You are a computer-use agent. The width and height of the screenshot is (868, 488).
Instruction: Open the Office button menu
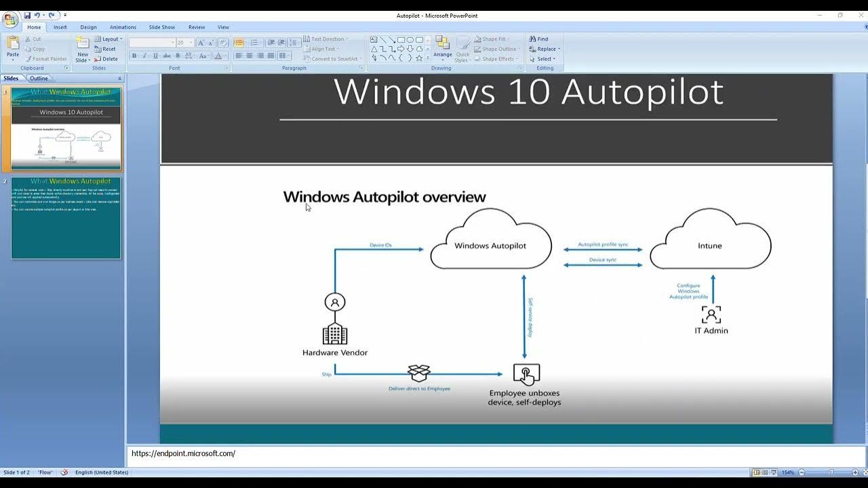click(x=10, y=19)
